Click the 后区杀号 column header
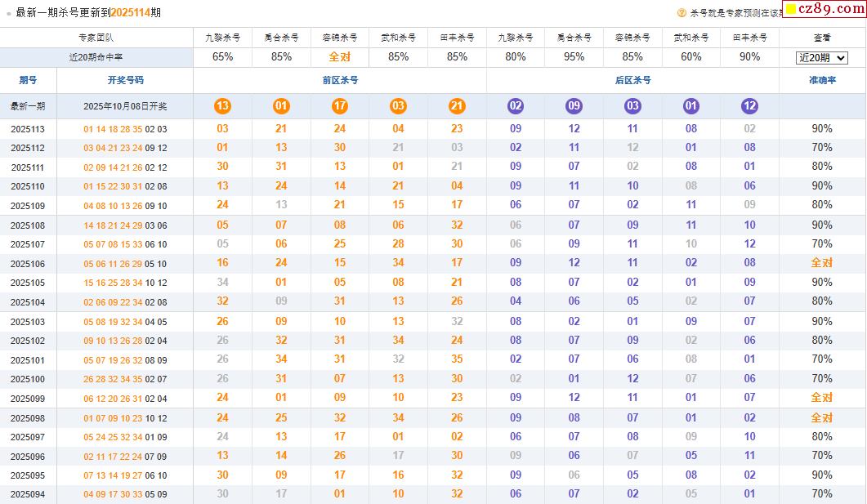This screenshot has width=867, height=504. point(632,80)
